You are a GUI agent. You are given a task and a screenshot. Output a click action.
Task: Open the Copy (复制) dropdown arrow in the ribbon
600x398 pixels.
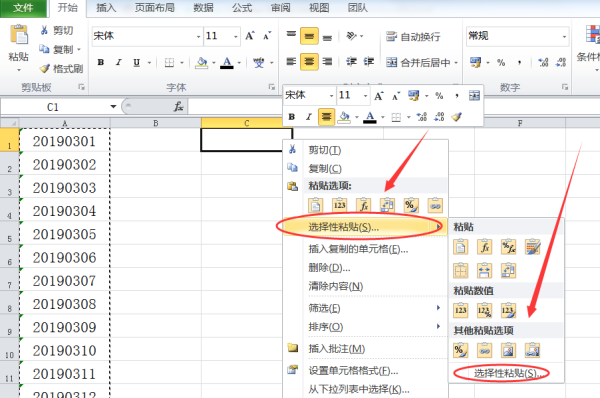(79, 49)
